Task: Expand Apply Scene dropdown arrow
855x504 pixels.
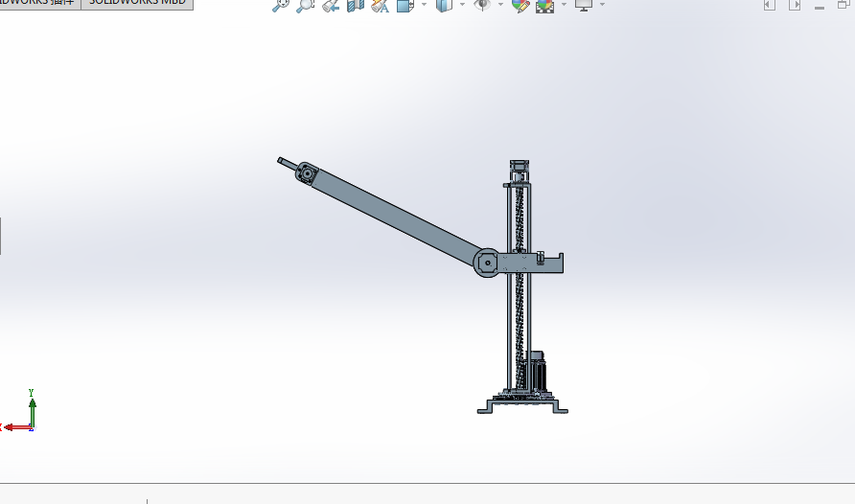Action: tap(564, 5)
